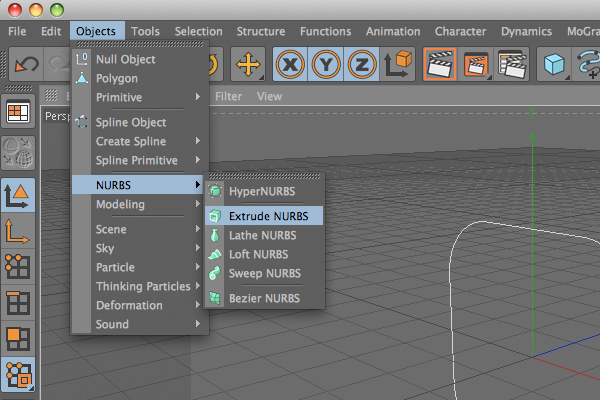
Task: Click HyperNURBS icon in submenu
Action: [x=215, y=191]
